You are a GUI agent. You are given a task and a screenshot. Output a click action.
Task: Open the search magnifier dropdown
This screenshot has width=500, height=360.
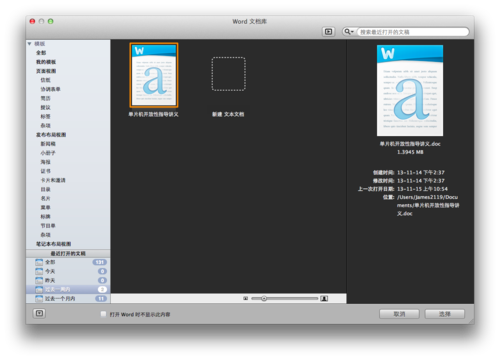click(349, 32)
